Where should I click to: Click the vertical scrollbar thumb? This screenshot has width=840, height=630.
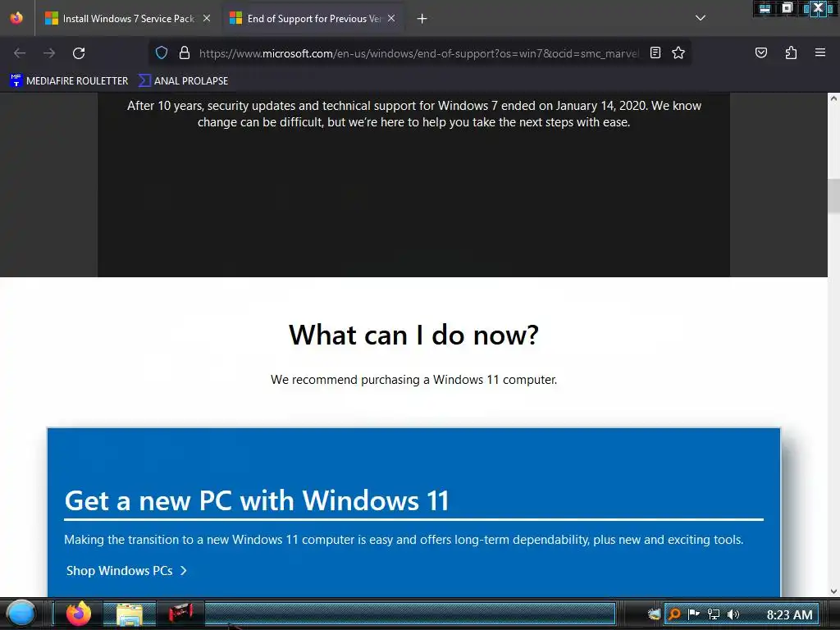tap(833, 196)
